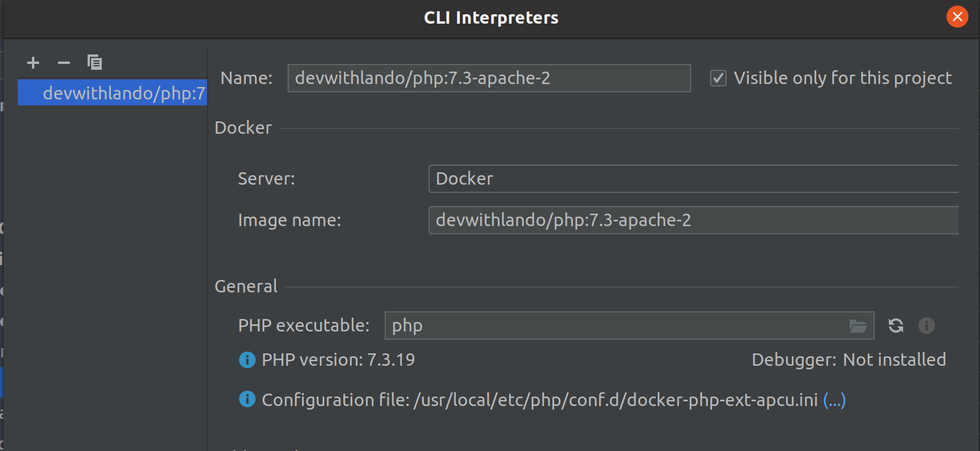Click the Debugger Not installed status text
980x451 pixels.
tap(849, 360)
